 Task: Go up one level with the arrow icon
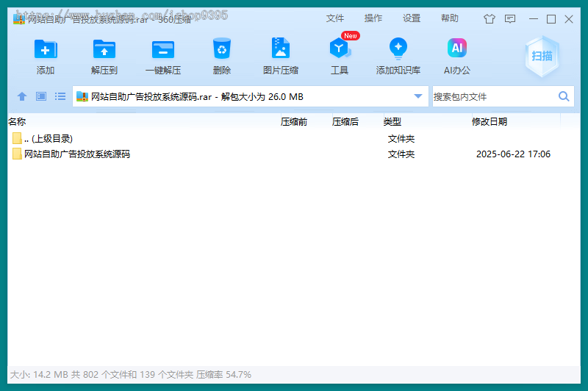pos(22,96)
